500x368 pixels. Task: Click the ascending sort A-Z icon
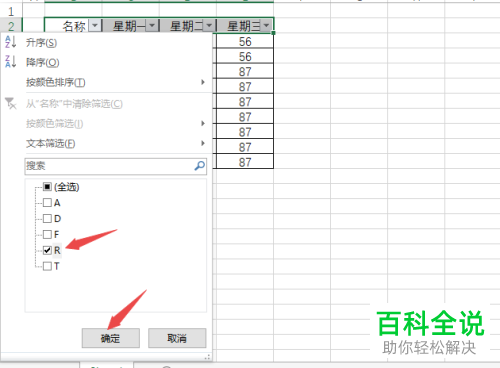point(11,42)
